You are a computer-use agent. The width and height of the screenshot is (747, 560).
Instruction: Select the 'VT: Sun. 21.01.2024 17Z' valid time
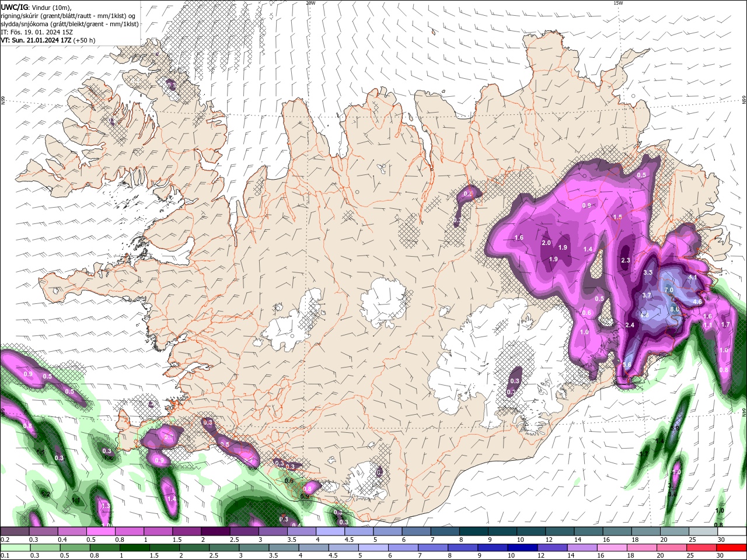(x=36, y=40)
